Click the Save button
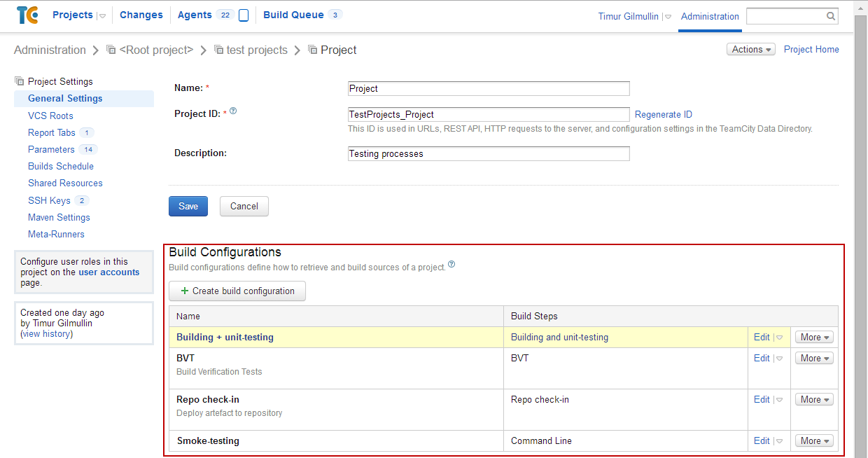868x458 pixels. click(188, 206)
